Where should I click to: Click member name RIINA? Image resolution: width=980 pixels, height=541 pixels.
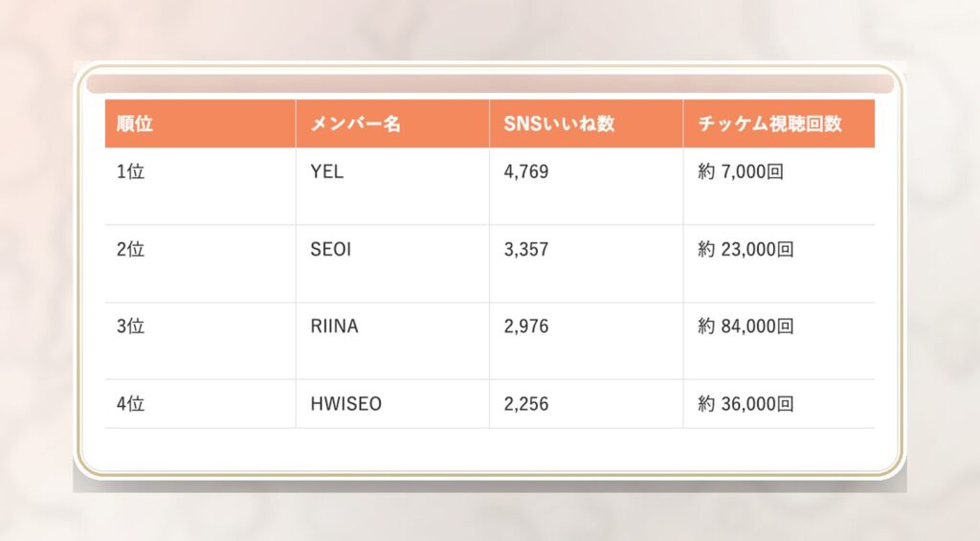tap(334, 327)
